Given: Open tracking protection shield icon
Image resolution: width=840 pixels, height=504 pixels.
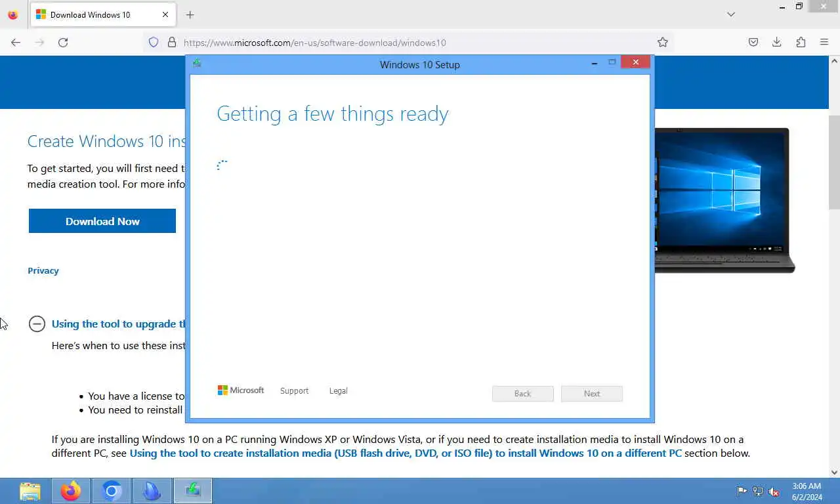Looking at the screenshot, I should [x=154, y=42].
